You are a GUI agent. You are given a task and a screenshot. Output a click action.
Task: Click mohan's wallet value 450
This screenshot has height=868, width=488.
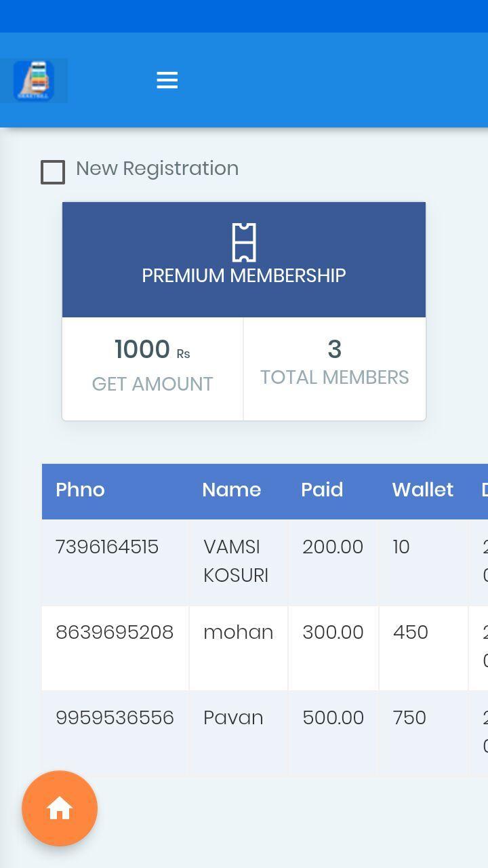(x=410, y=632)
